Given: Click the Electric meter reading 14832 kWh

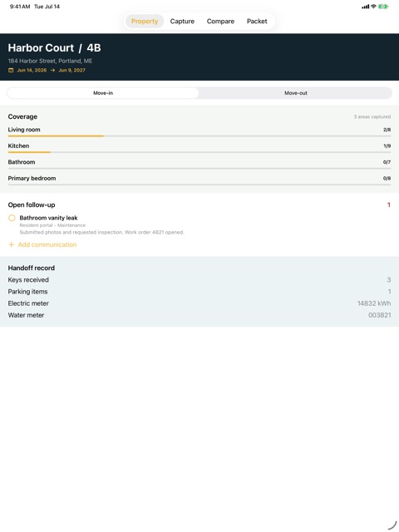Looking at the screenshot, I should tap(374, 303).
